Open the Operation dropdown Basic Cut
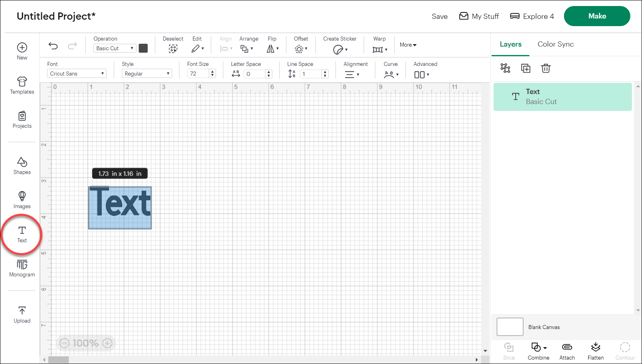This screenshot has height=364, width=642. pos(115,48)
